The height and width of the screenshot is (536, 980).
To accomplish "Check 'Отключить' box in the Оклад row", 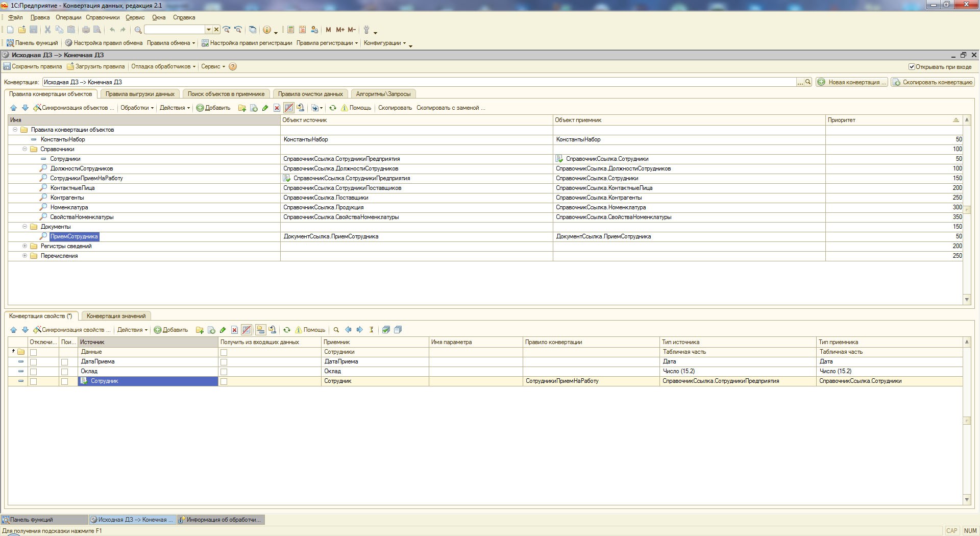I will [34, 372].
